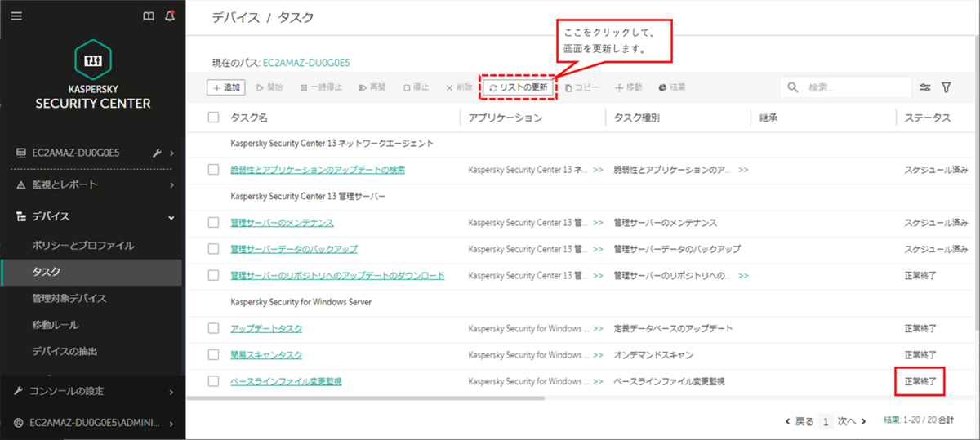Click the 継承 column header
Viewport: 980px width, 440px height.
pyautogui.click(x=768, y=118)
